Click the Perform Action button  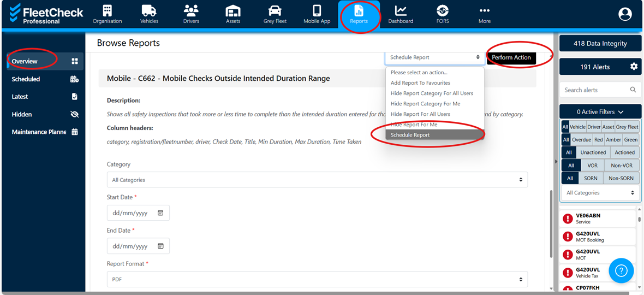[511, 57]
